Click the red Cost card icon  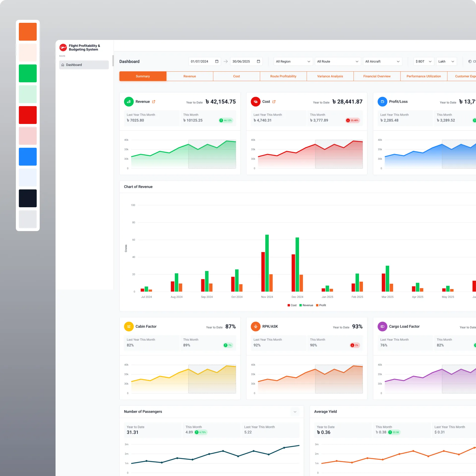tap(255, 102)
